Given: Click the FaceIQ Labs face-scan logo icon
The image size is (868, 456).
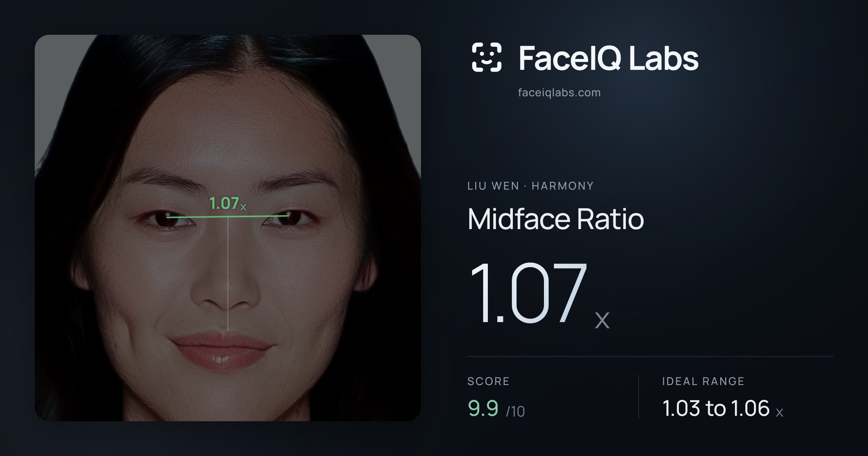Looking at the screenshot, I should (x=487, y=57).
